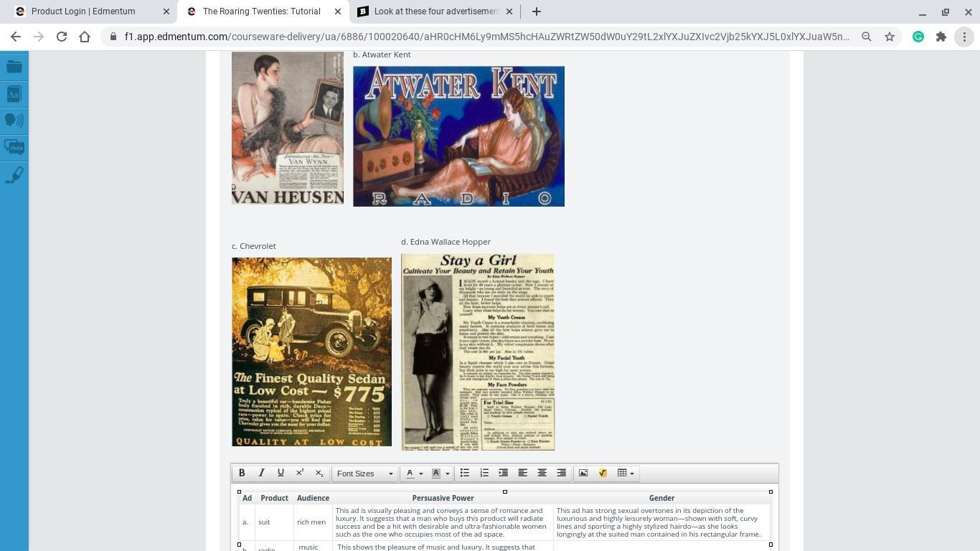The width and height of the screenshot is (980, 551).
Task: Open the Grammarly extension
Action: coord(918,37)
